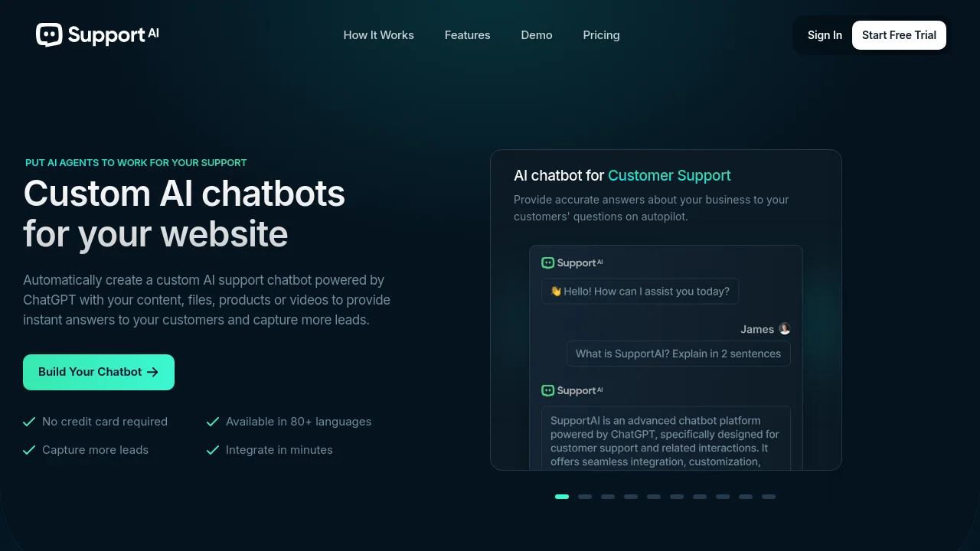Click the SupportAI logo above the chatbot's answer
This screenshot has height=551, width=980.
pos(572,390)
